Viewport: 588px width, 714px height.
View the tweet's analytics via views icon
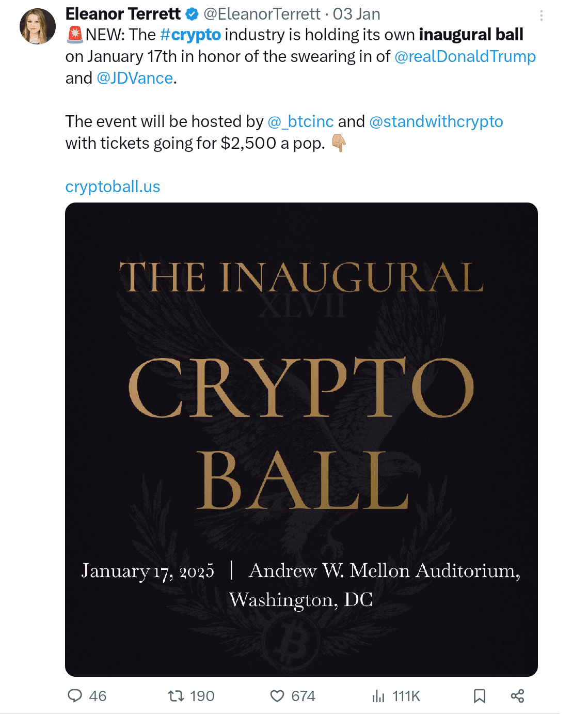378,696
